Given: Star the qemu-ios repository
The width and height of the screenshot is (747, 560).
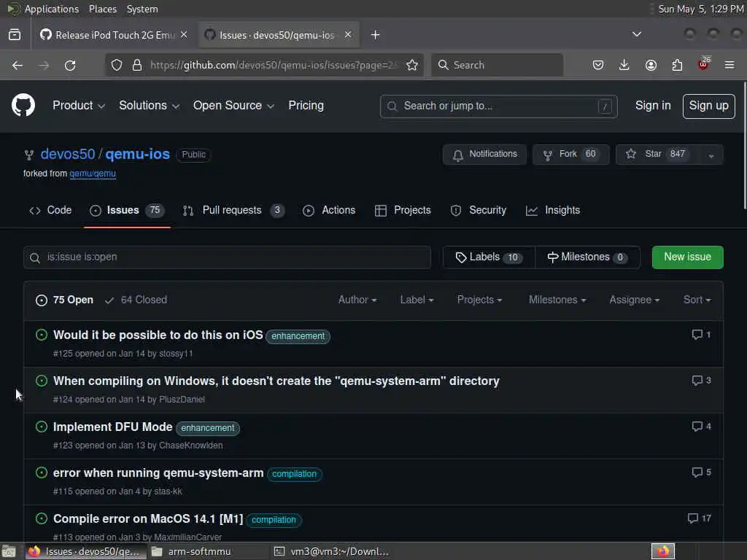Looking at the screenshot, I should click(657, 155).
